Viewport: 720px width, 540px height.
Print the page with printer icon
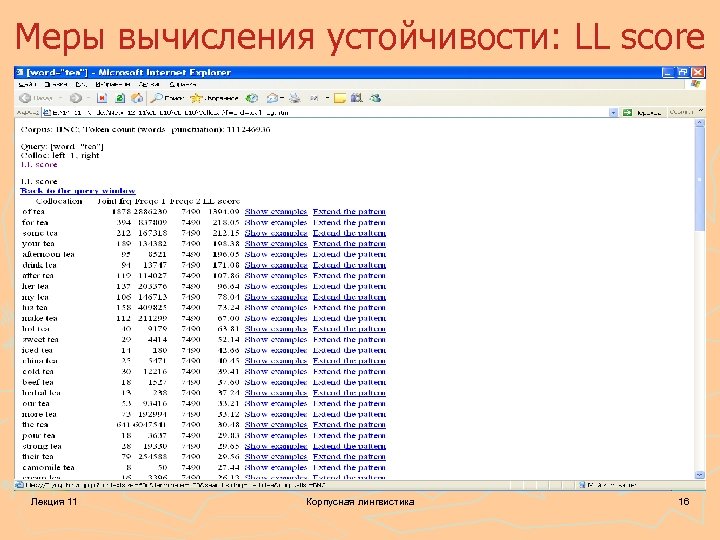(295, 98)
